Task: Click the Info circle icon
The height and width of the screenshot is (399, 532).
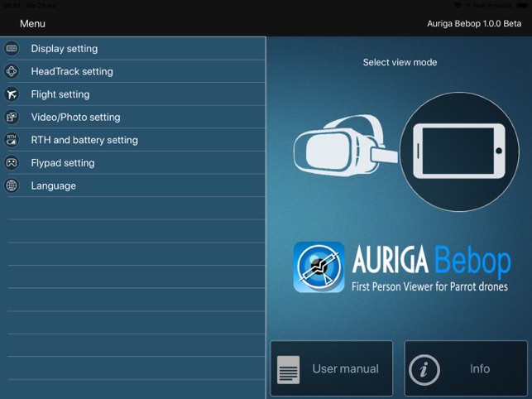Action: [424, 370]
